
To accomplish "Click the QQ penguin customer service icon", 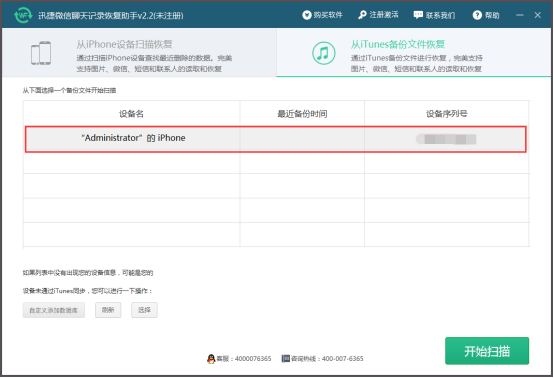I will tap(211, 359).
